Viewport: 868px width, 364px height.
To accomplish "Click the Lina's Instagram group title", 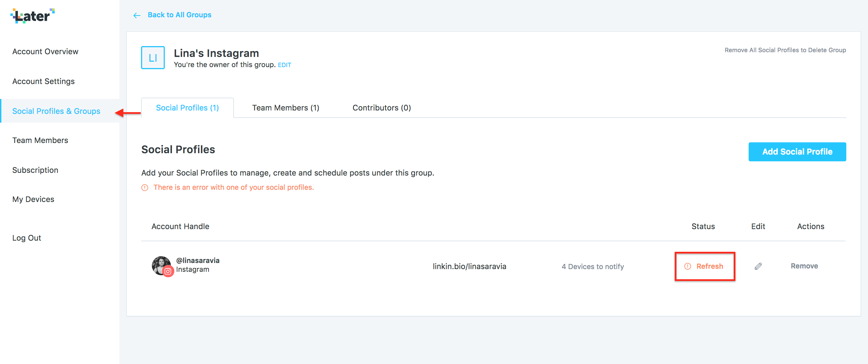I will point(216,53).
